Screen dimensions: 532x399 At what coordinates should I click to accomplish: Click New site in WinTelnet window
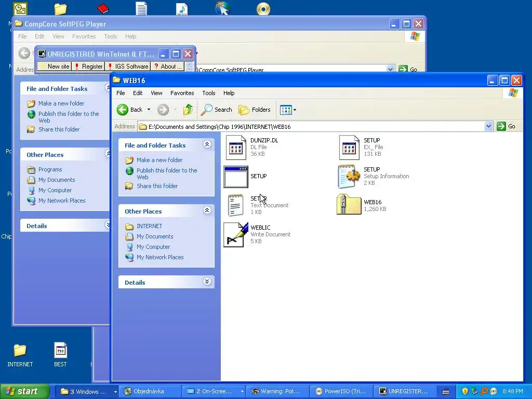(54, 66)
